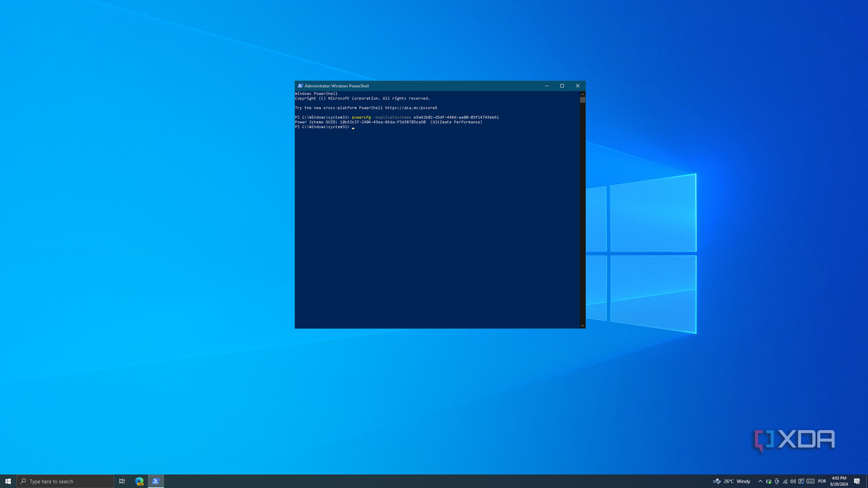This screenshot has width=868, height=488.
Task: Open the PowerShell title bar system menu icon
Action: click(300, 86)
